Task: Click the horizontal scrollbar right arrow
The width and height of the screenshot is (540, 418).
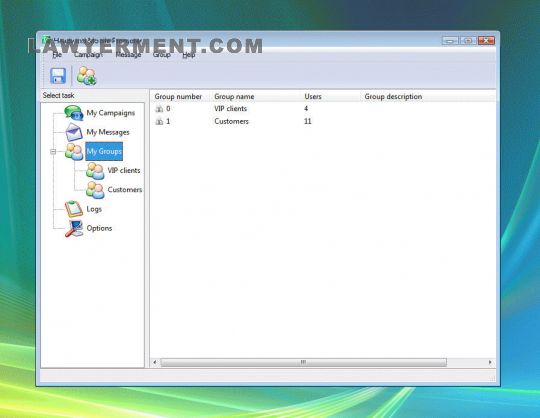Action: coord(490,362)
